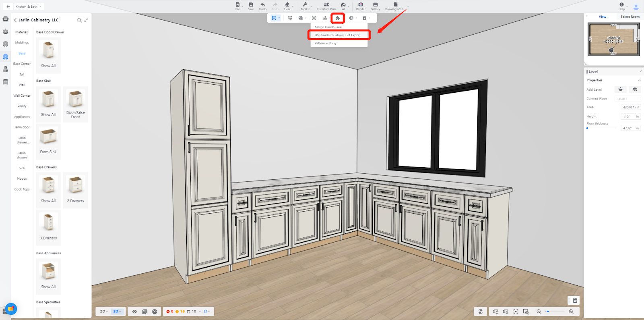Open the Moldings category
644x320 pixels.
point(22,43)
